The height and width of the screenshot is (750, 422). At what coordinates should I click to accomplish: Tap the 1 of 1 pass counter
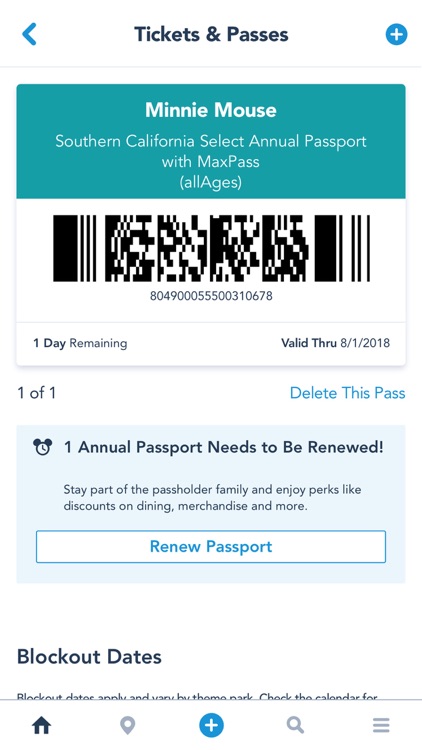pyautogui.click(x=36, y=393)
